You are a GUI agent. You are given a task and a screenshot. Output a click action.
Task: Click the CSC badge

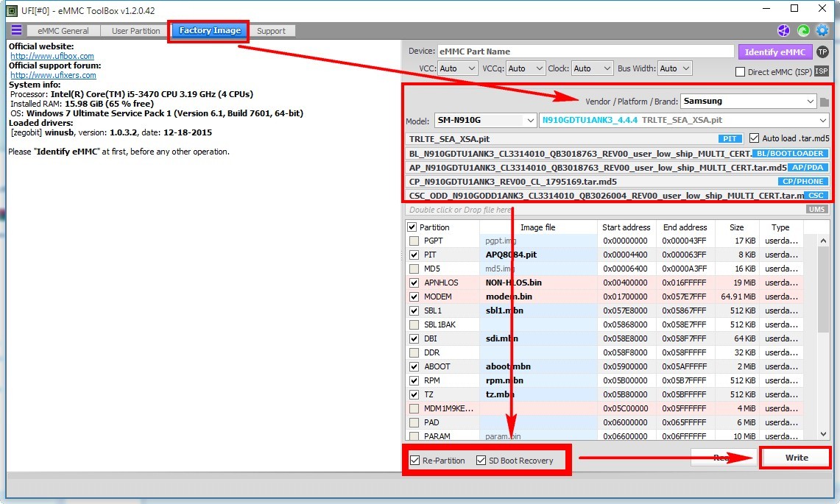pyautogui.click(x=816, y=196)
